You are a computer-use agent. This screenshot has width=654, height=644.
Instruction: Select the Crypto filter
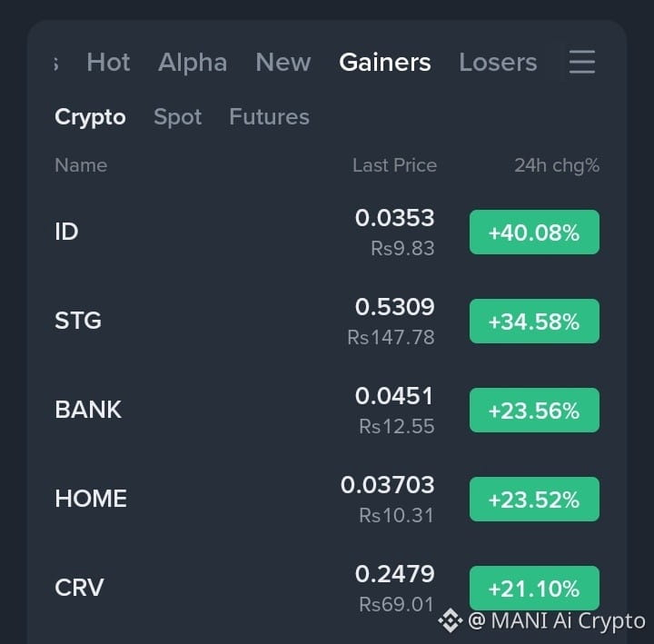tap(90, 117)
